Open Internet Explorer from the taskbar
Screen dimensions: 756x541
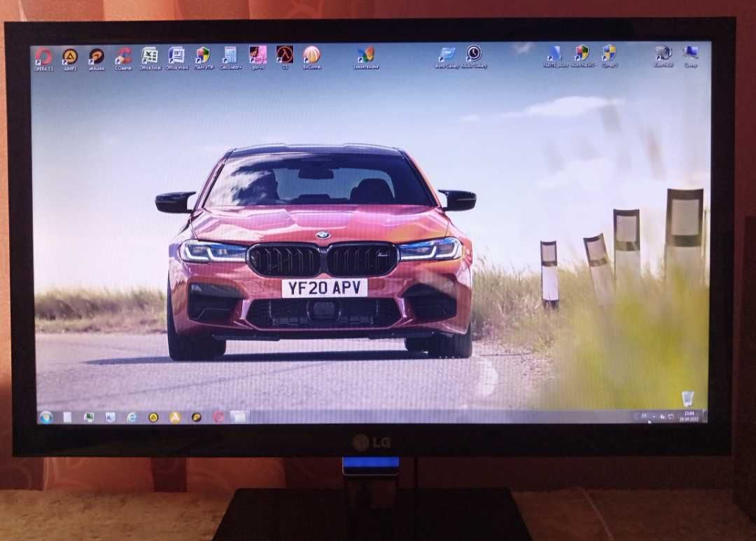click(x=131, y=417)
